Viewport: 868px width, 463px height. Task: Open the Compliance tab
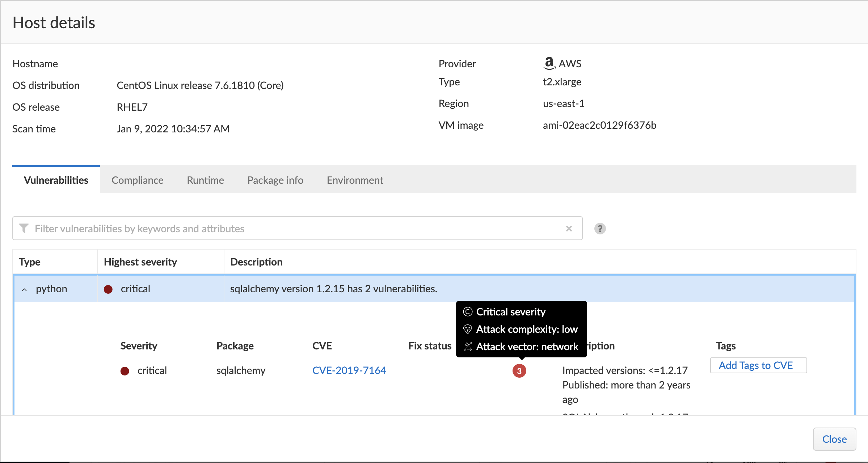[138, 180]
